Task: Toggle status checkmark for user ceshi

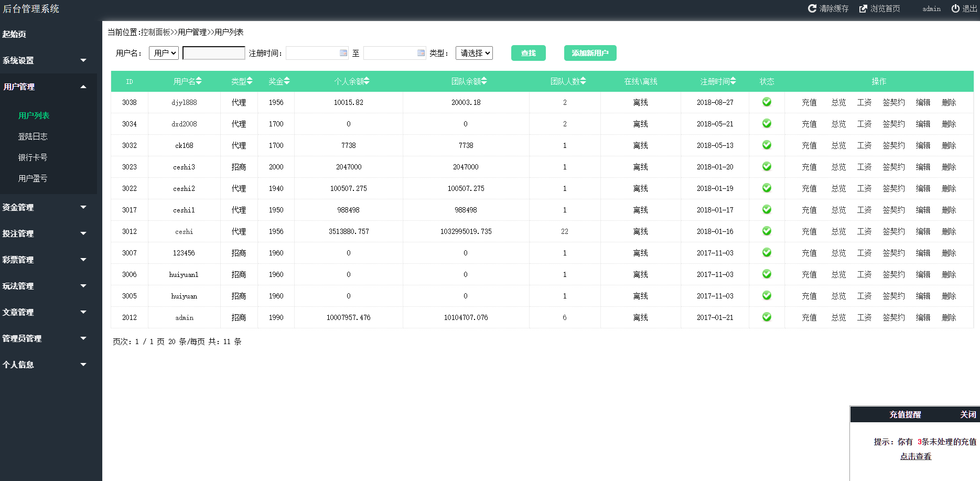Action: [x=767, y=231]
